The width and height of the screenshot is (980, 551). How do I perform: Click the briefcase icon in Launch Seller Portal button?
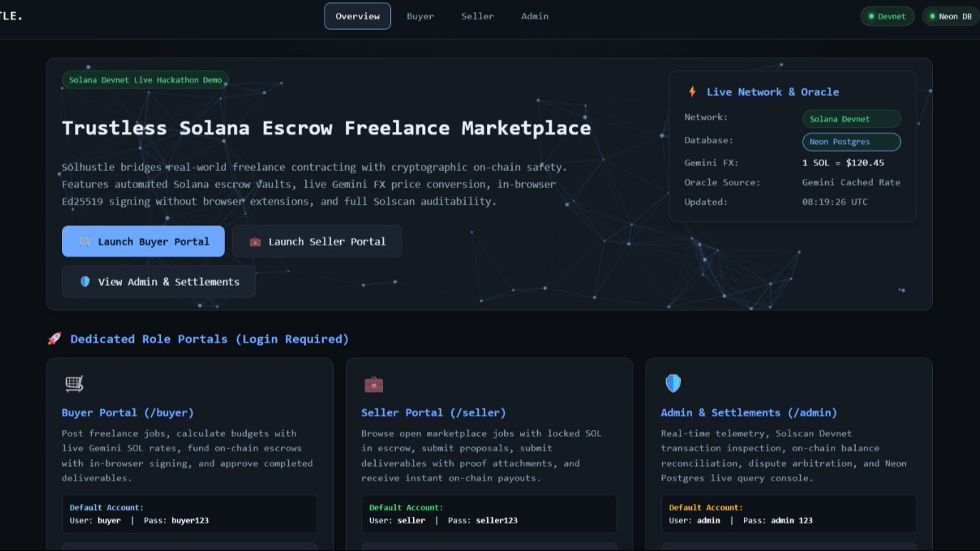tap(255, 242)
